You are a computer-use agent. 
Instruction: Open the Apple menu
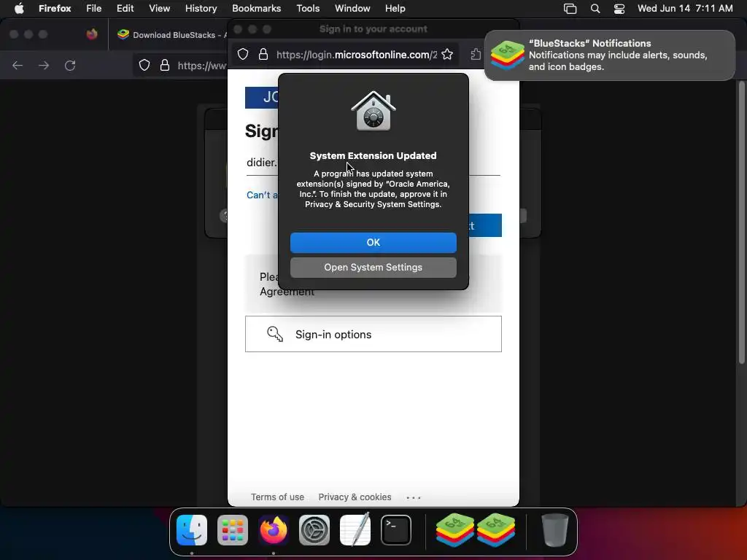[x=19, y=8]
